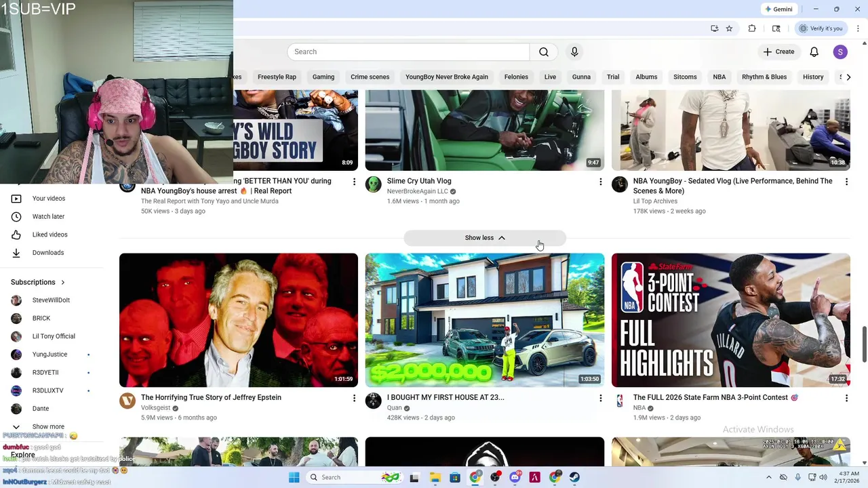Start voice search with the microphone icon

click(x=574, y=52)
